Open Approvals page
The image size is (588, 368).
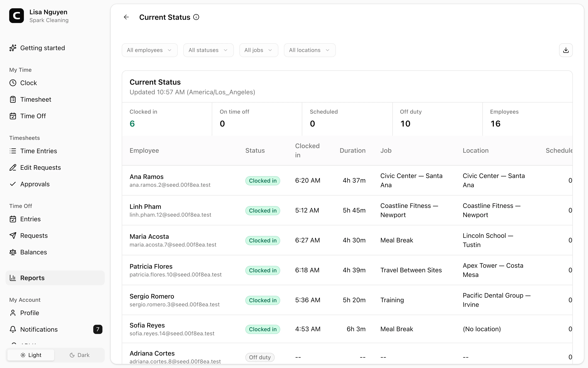click(x=55, y=184)
